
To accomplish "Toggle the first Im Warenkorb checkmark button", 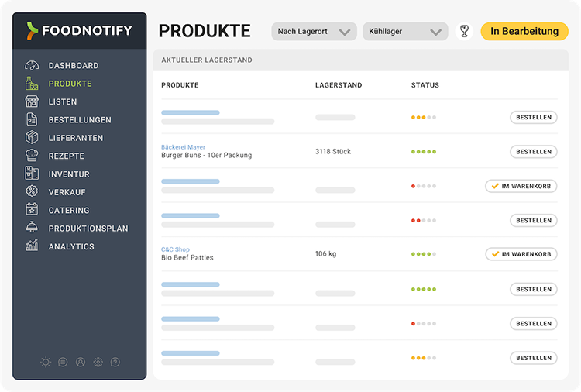I will point(521,186).
